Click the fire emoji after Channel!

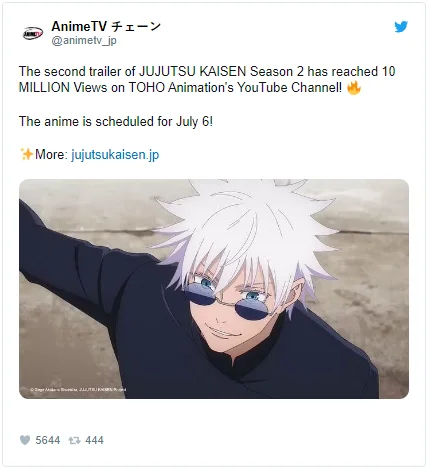point(354,88)
